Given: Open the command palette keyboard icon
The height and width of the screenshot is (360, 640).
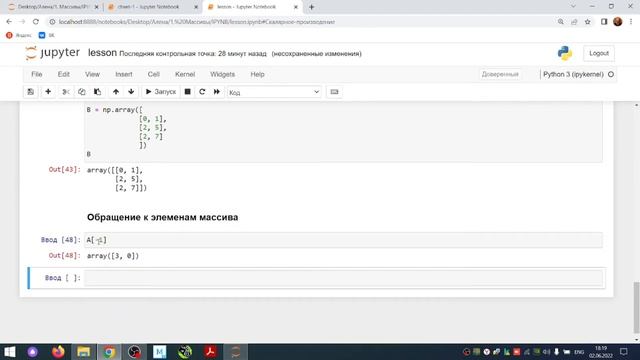Looking at the screenshot, I should pos(334,92).
